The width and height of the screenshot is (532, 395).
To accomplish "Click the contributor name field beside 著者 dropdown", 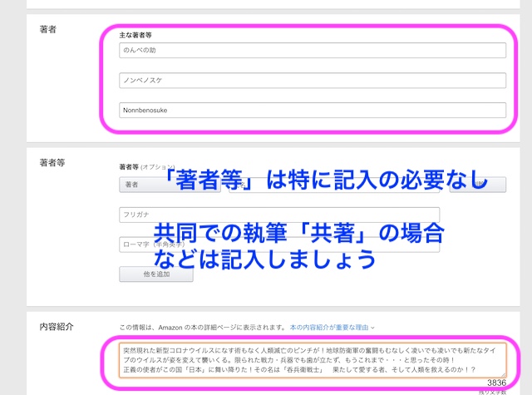I will (x=332, y=185).
